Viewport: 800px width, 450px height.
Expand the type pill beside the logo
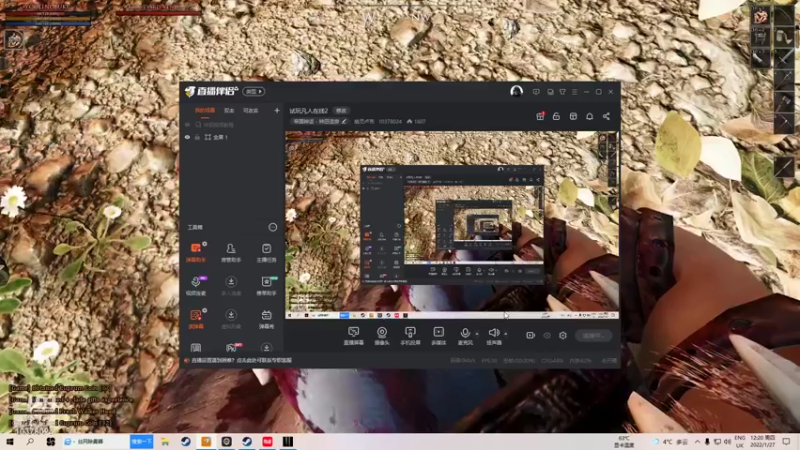point(254,91)
